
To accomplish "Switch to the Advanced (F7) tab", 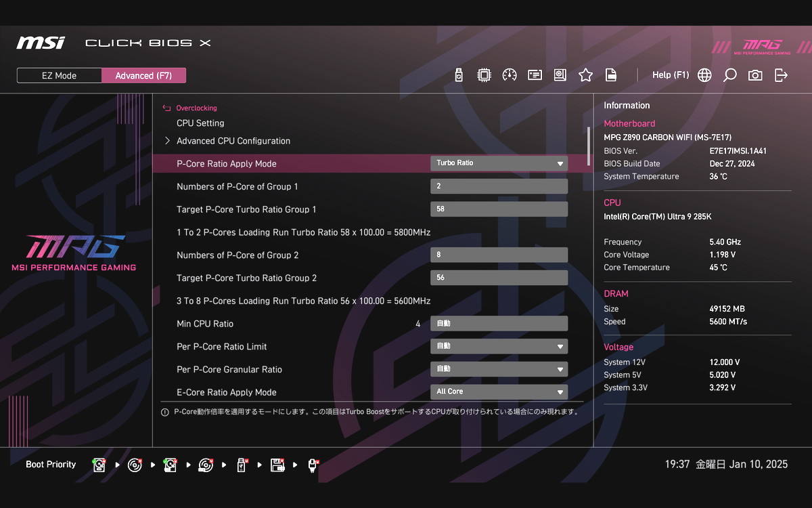I will tap(143, 75).
